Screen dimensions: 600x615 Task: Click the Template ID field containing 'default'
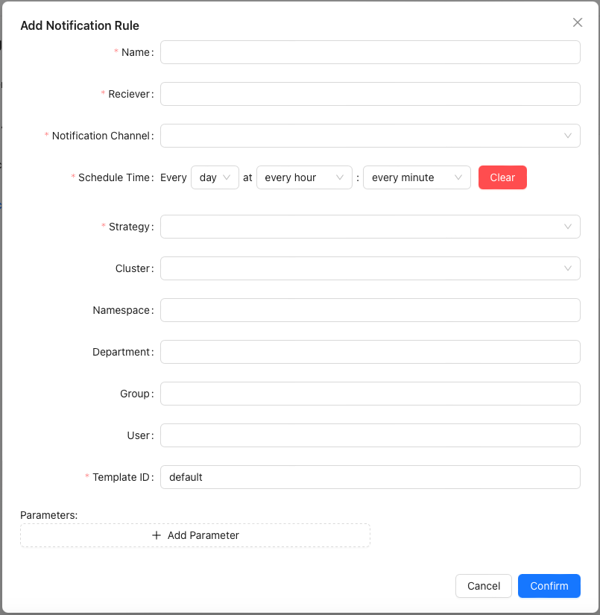click(370, 477)
